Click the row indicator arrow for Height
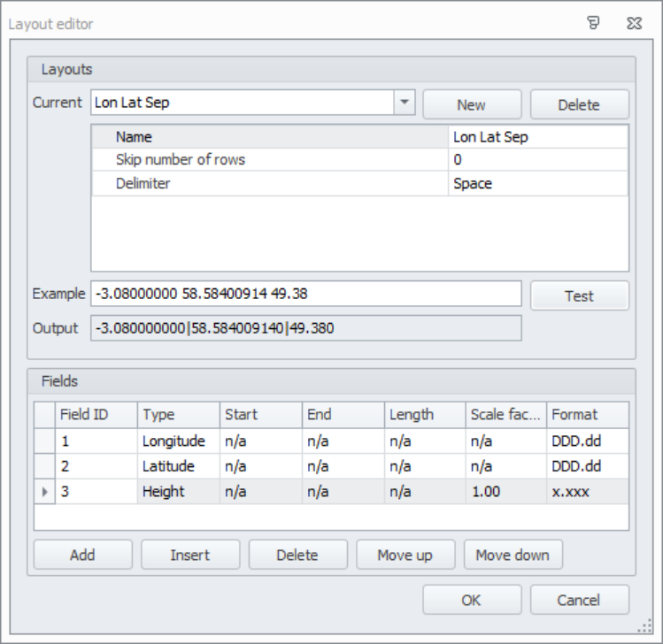This screenshot has width=663, height=644. tap(45, 492)
